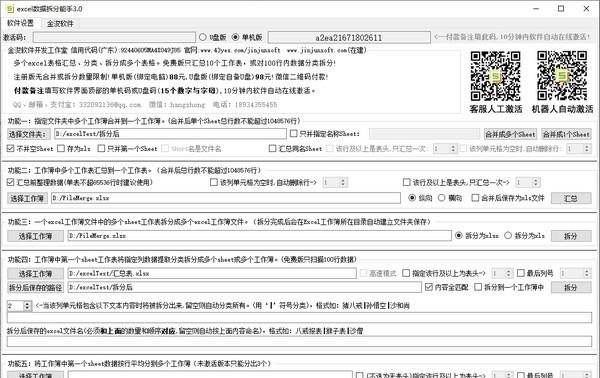The image size is (600, 378).
Task: Click the D:/FileMerge.xlsx path field in 功能三
Action: pyautogui.click(x=259, y=236)
